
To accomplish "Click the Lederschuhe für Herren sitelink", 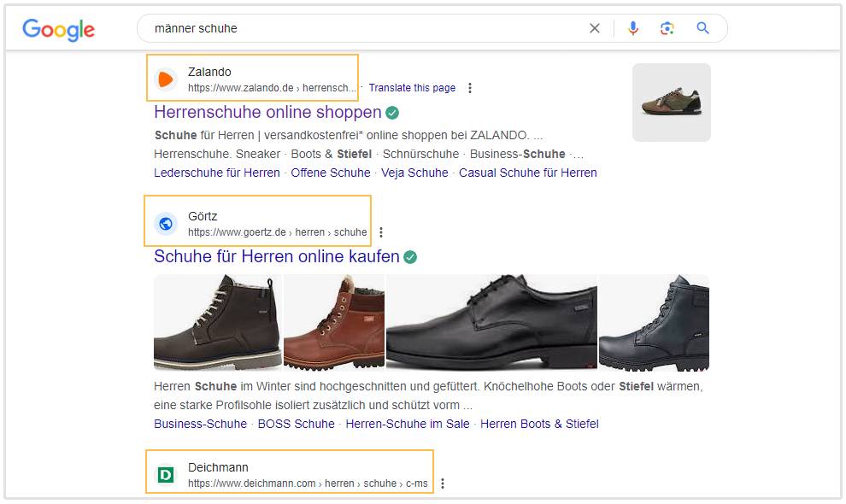I will [x=216, y=173].
